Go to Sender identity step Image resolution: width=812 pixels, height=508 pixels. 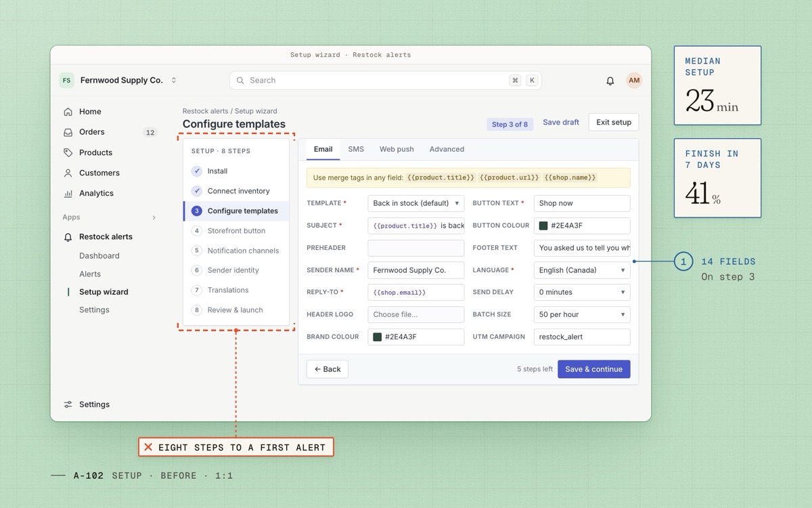[236, 270]
